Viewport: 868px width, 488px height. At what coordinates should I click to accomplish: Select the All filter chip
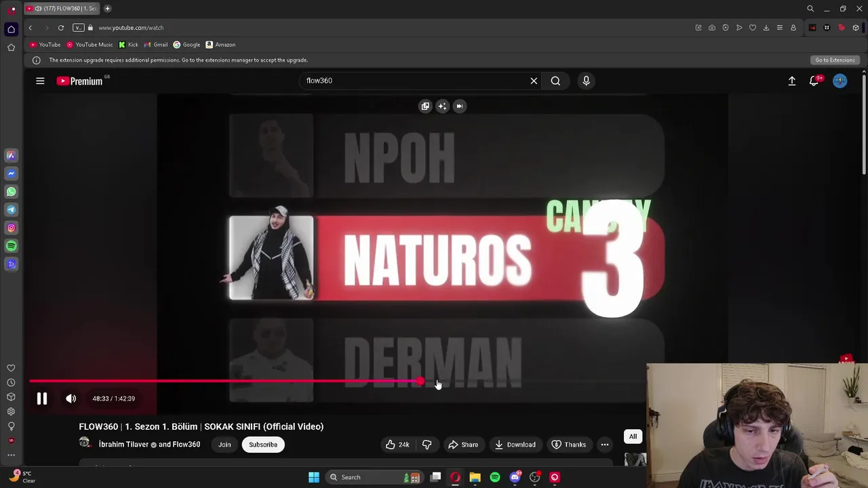[x=633, y=436]
